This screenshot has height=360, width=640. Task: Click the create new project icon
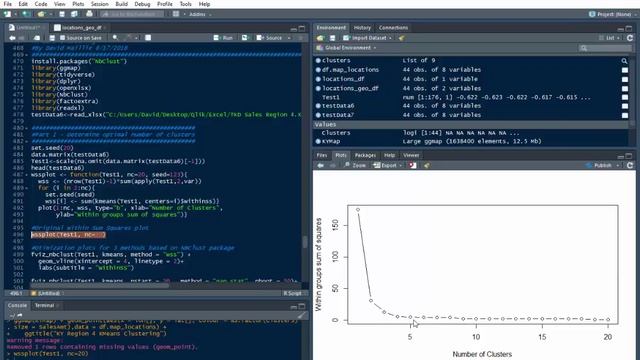[26, 14]
